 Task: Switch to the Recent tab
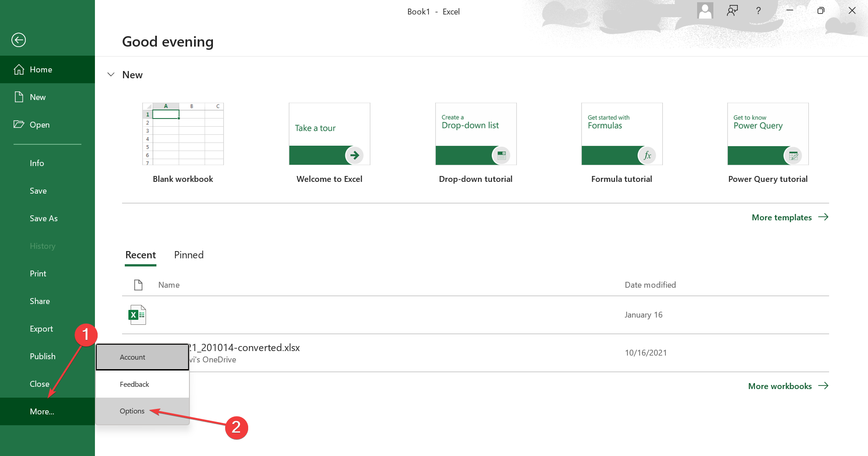(x=141, y=255)
